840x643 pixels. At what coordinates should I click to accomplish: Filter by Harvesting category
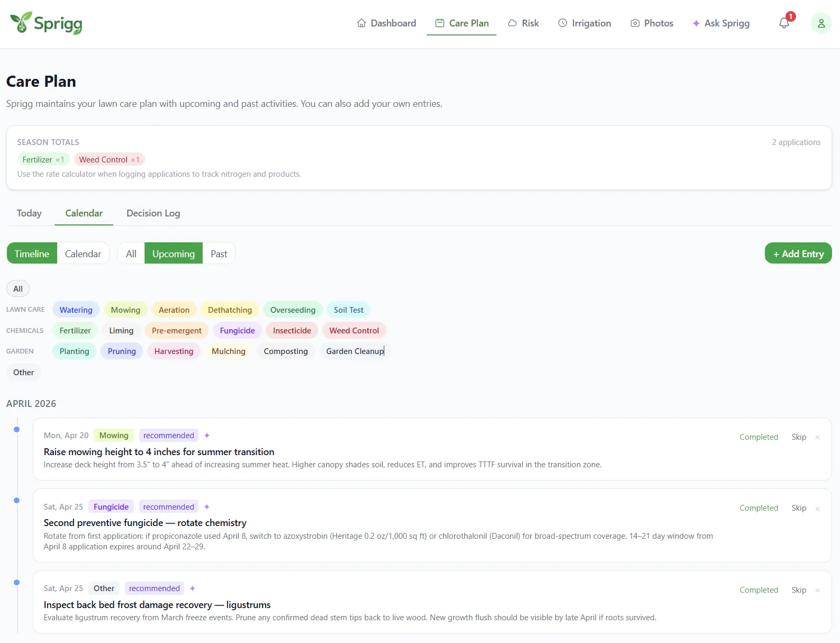click(174, 351)
